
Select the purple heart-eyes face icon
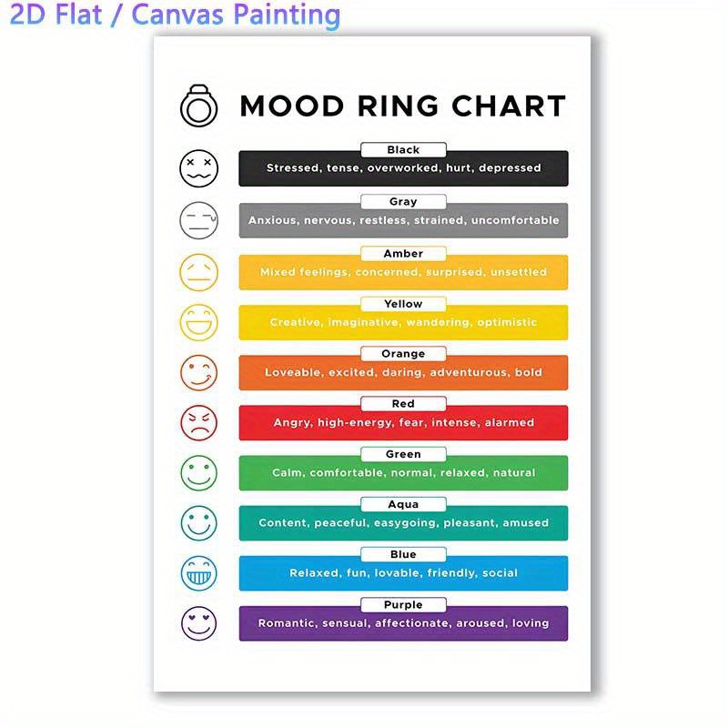coord(197,623)
